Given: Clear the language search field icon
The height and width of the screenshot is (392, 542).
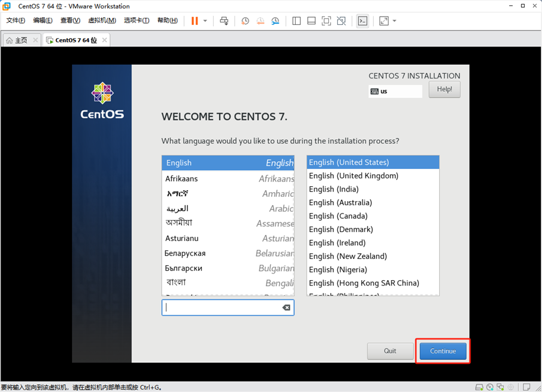Looking at the screenshot, I should 286,308.
